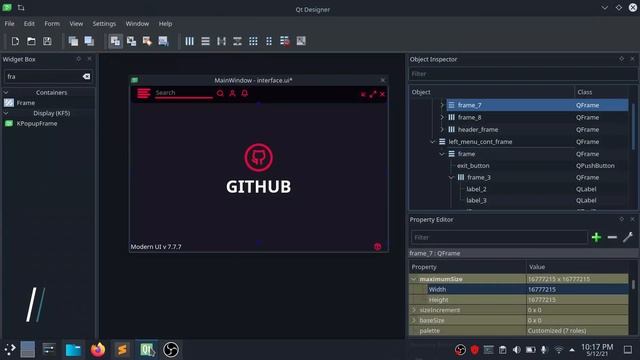Bring selected widget to front via toolbar icon
Viewport: 640px width, 360px height.
tap(89, 41)
